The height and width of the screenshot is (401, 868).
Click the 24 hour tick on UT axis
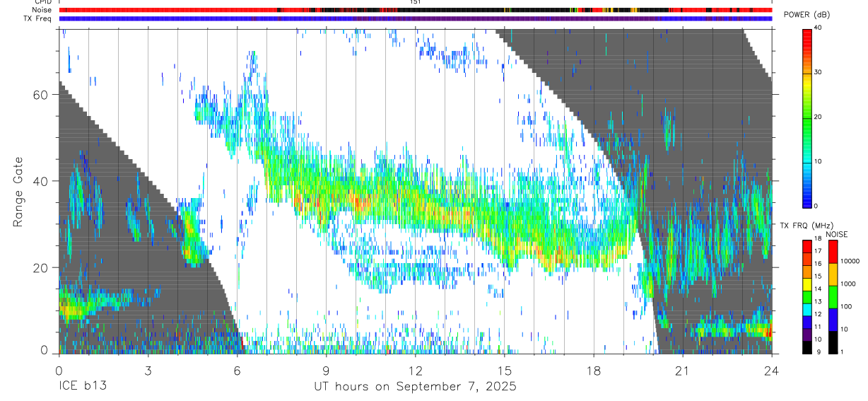click(x=772, y=369)
